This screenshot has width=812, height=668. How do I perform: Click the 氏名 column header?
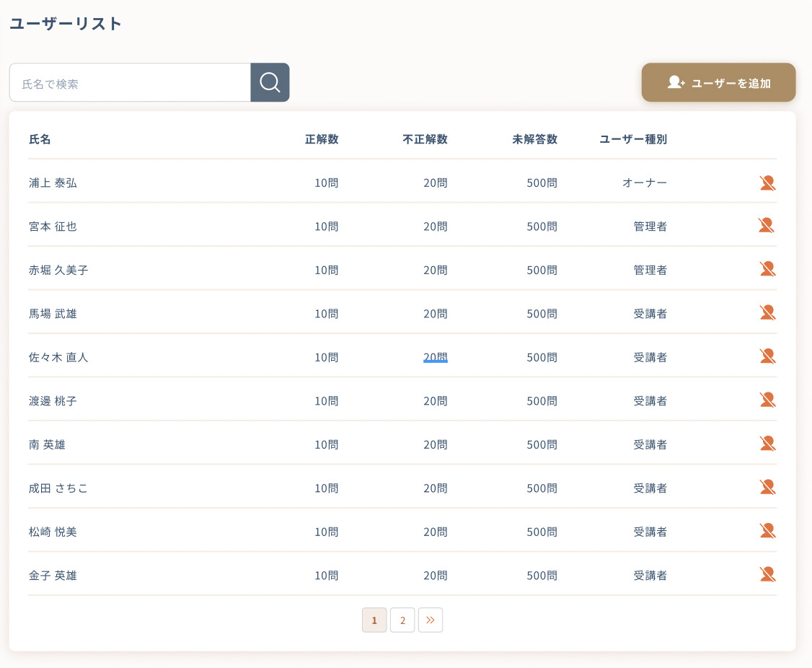coord(40,139)
